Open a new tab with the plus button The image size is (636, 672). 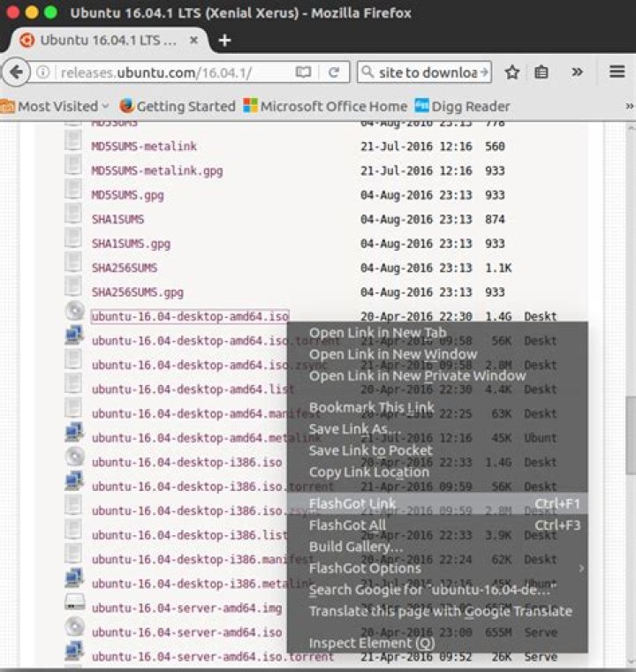coord(225,41)
